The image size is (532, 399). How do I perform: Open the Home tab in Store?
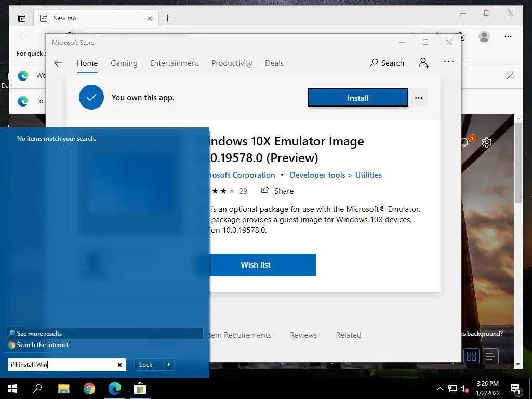pos(87,63)
